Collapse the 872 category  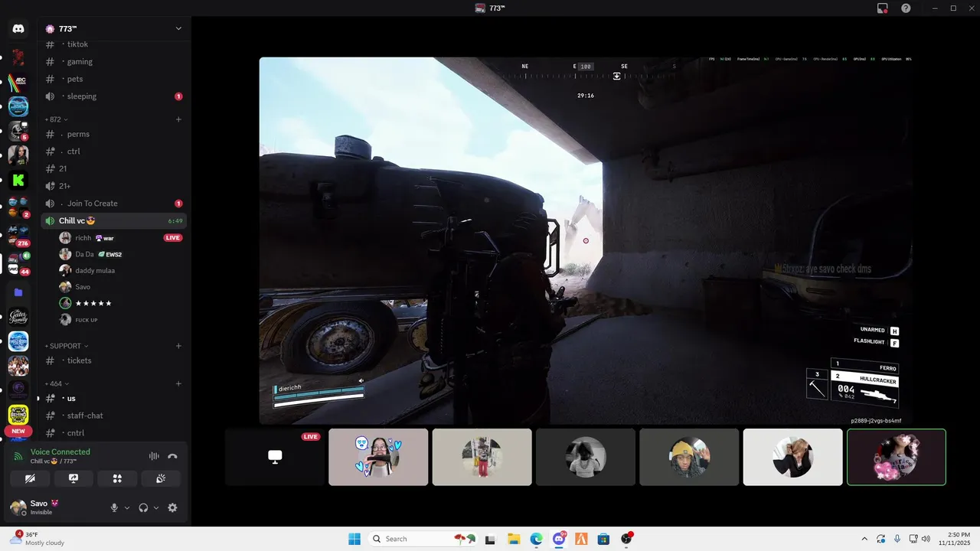click(x=57, y=119)
